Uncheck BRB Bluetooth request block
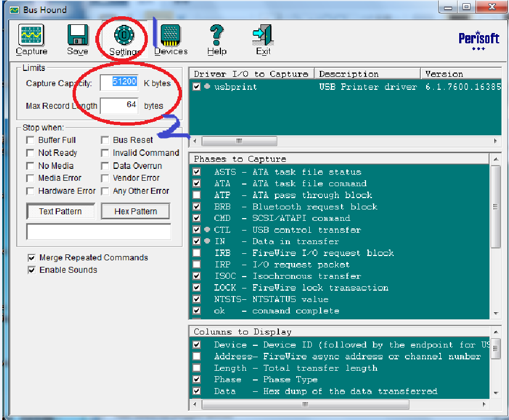The height and width of the screenshot is (420, 509). 197,206
